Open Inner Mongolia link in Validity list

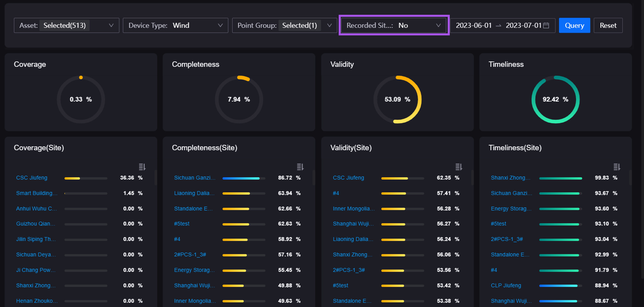[353, 209]
